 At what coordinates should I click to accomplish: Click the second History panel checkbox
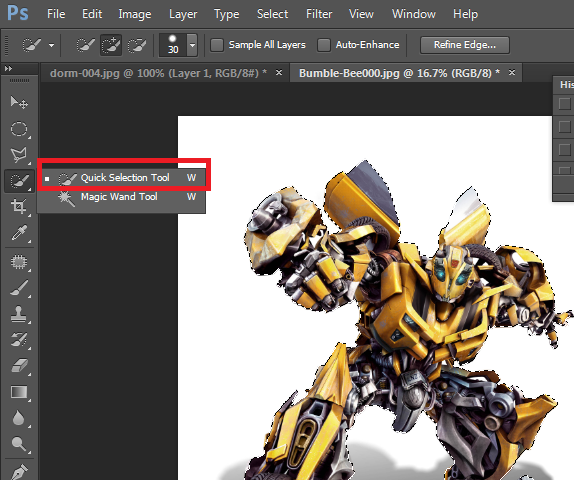point(564,127)
